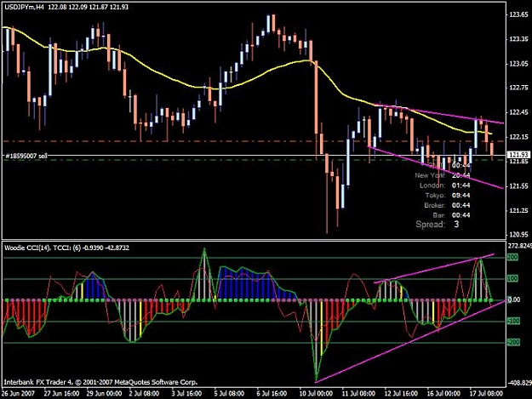Click the 123.35 price axis label
532x399 pixels.
[x=518, y=39]
